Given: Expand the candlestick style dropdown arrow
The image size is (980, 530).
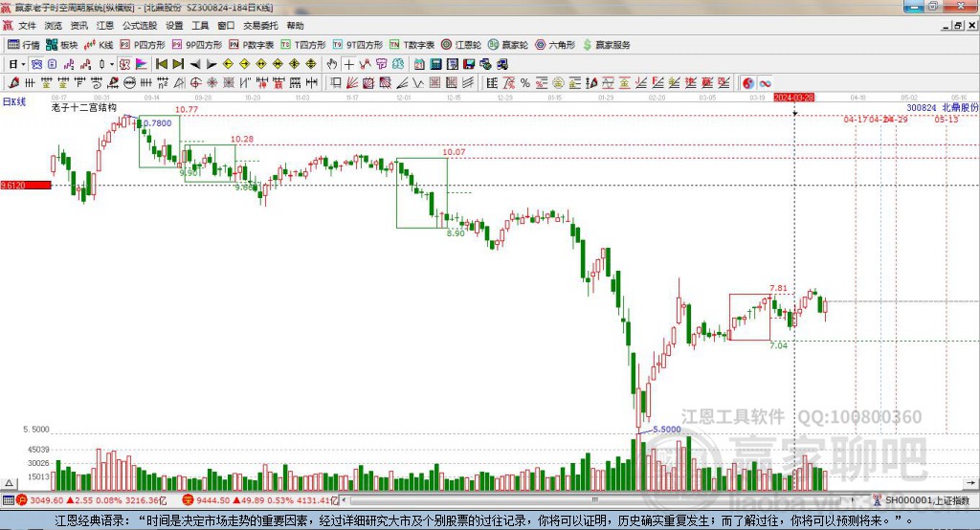Looking at the screenshot, I should pos(112,64).
